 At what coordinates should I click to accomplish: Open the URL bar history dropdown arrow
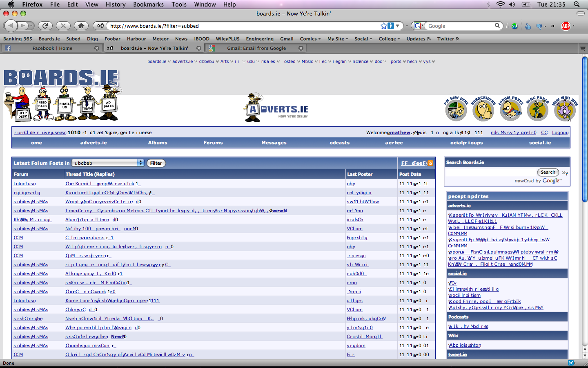click(398, 26)
